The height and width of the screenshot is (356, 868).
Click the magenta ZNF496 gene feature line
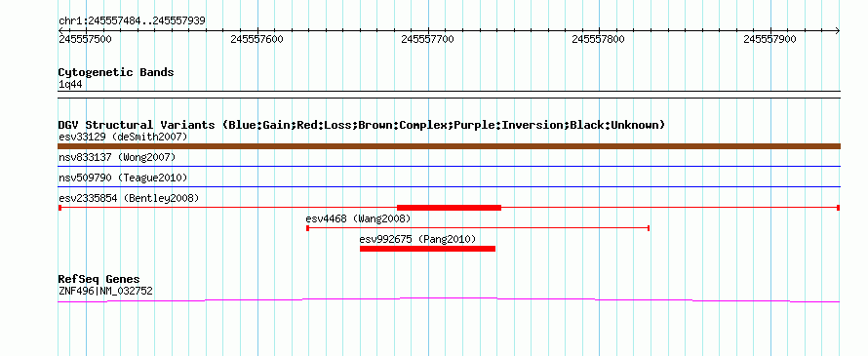pos(449,299)
